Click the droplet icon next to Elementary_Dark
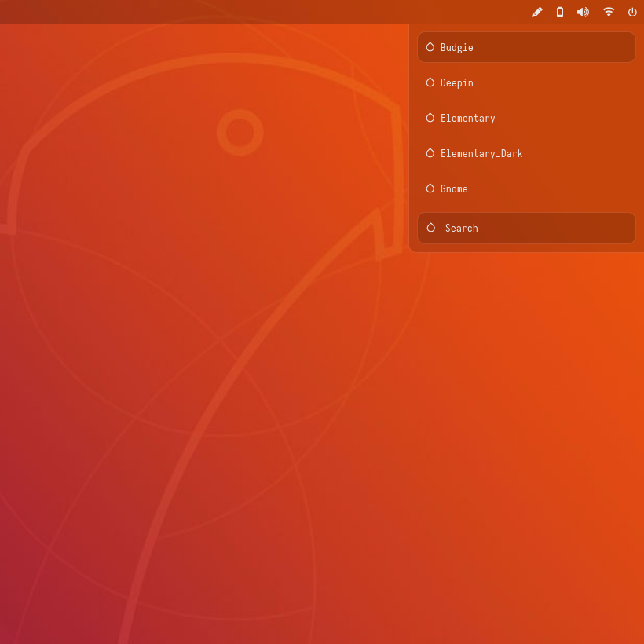Screen dimensions: 644x644 430,153
